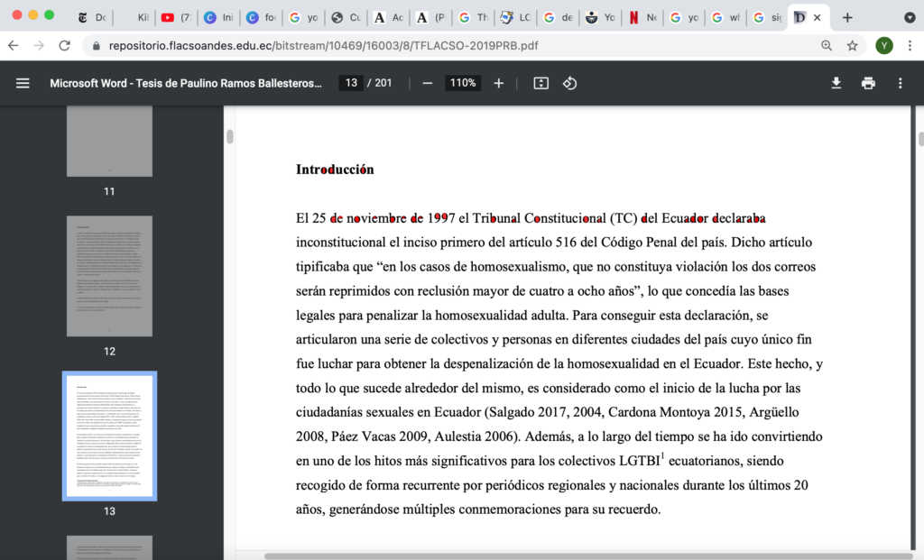
Task: Click the thumbnail panel scrollbar handle
Action: 230,136
